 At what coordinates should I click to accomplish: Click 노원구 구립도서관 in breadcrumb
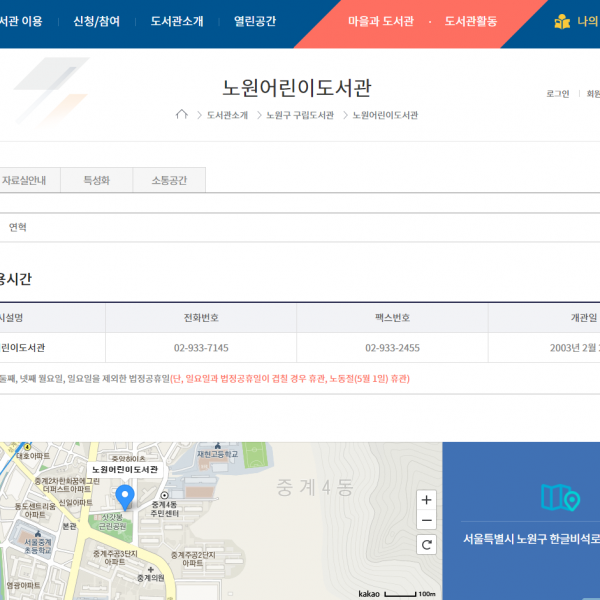300,115
